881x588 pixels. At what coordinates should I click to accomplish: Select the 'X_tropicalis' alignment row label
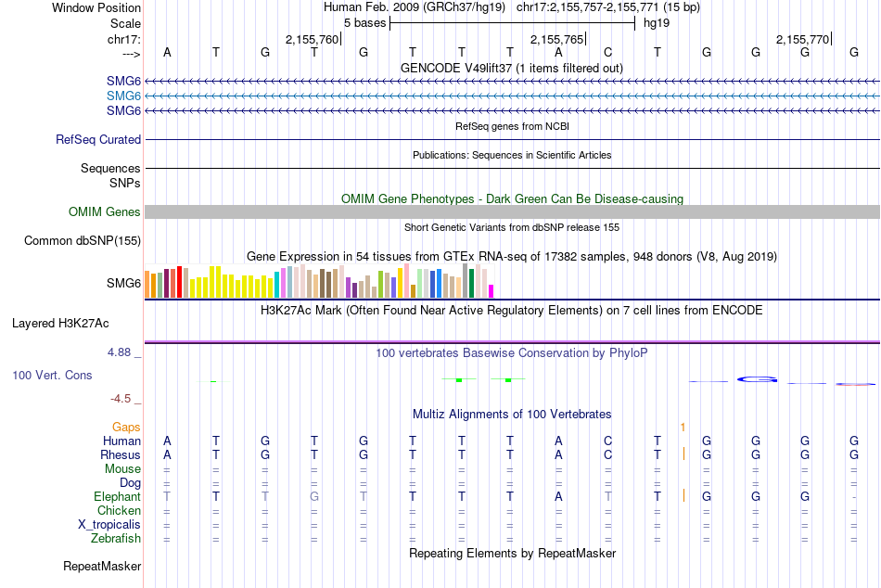click(x=109, y=525)
